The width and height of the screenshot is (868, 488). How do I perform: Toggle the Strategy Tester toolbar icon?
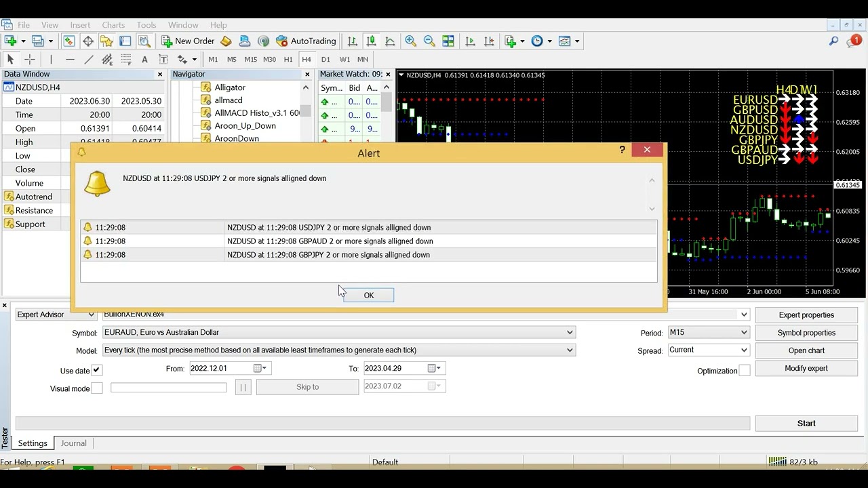coord(144,41)
